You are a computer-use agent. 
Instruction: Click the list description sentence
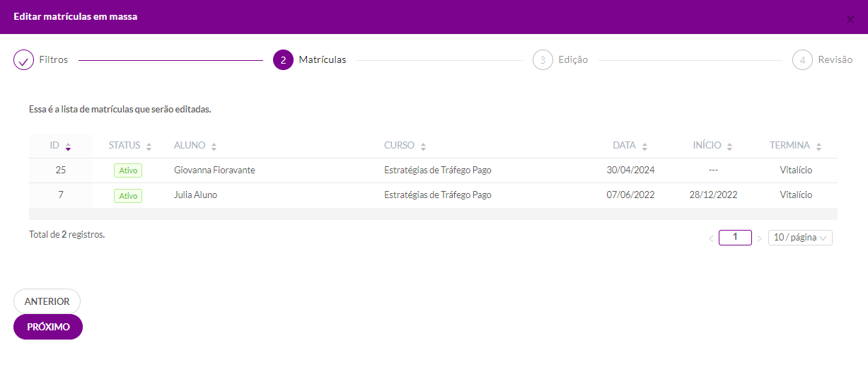tap(120, 110)
